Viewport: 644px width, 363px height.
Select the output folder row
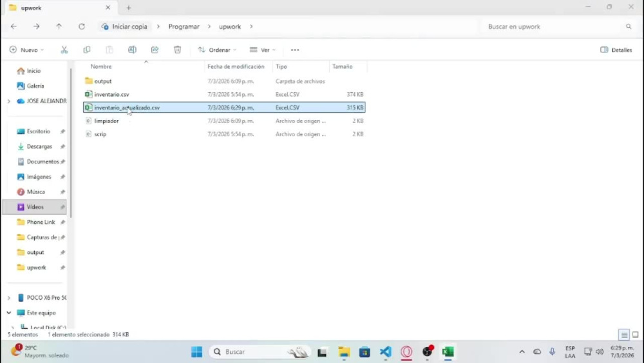pos(224,81)
